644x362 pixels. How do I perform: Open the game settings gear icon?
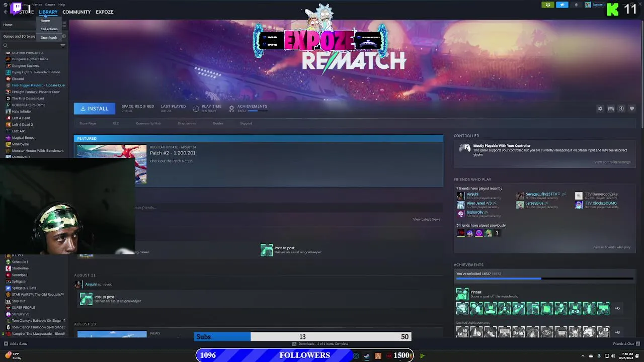[600, 109]
